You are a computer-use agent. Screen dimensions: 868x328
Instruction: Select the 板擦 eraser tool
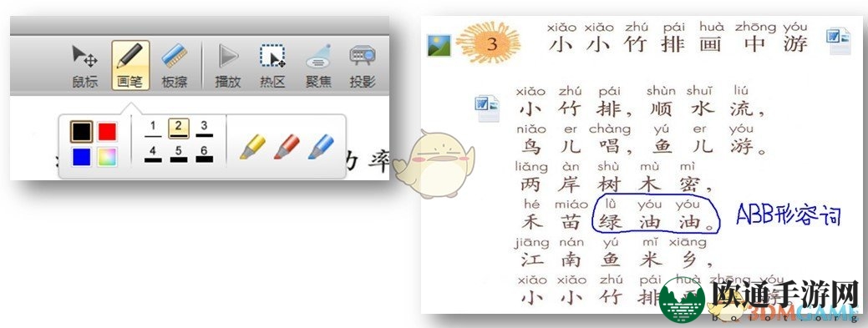click(x=175, y=66)
